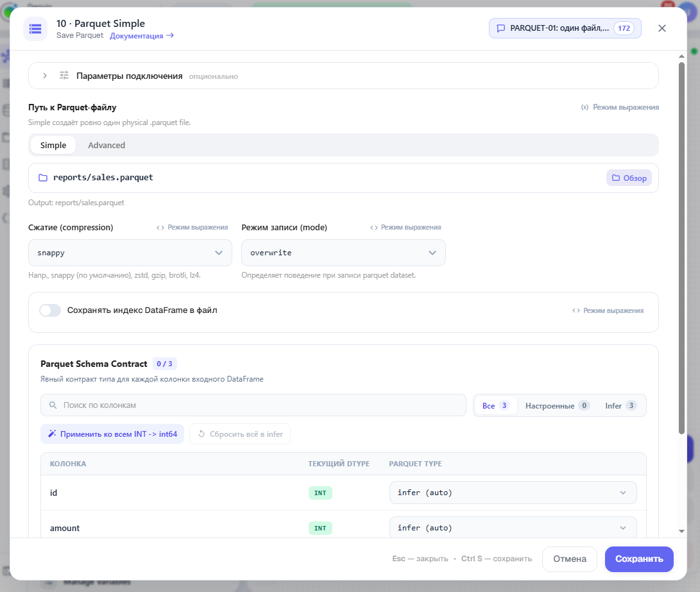Open the Документация link
Image resolution: width=700 pixels, height=592 pixels.
(142, 36)
